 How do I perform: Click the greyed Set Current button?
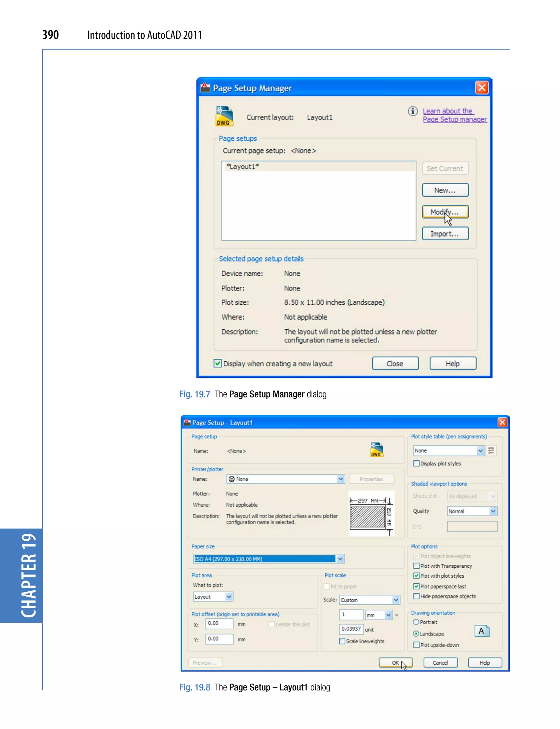click(445, 169)
